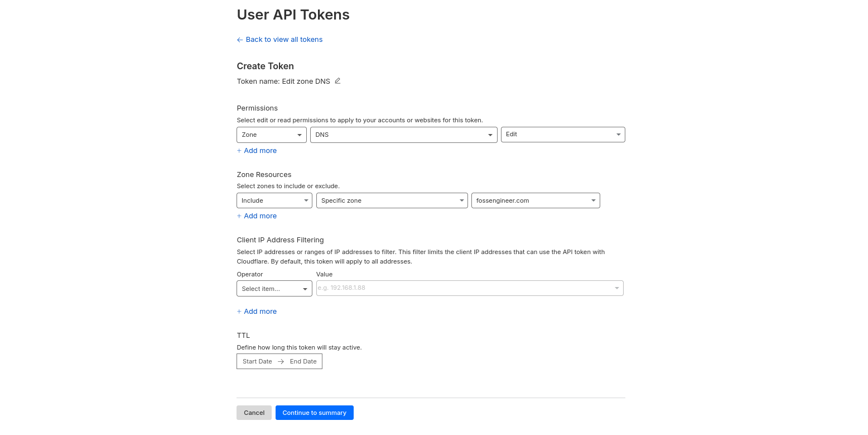
Task: Open the Zone permission scope dropdown
Action: click(272, 135)
